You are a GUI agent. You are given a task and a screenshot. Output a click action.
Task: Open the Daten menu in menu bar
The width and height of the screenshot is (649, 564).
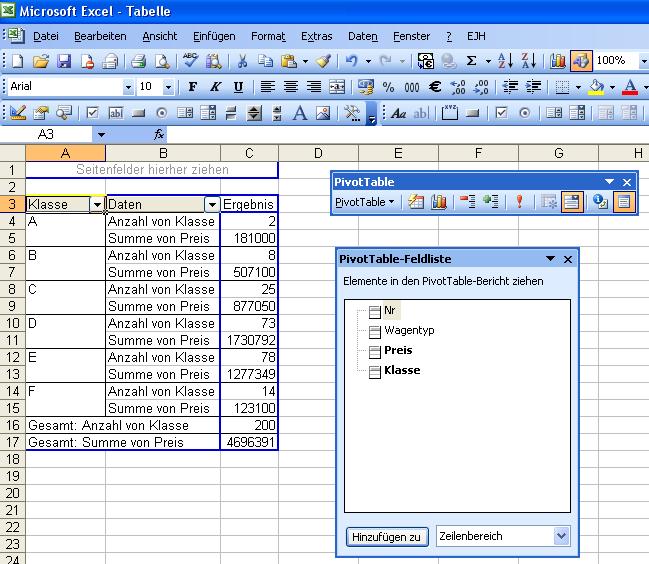point(363,36)
